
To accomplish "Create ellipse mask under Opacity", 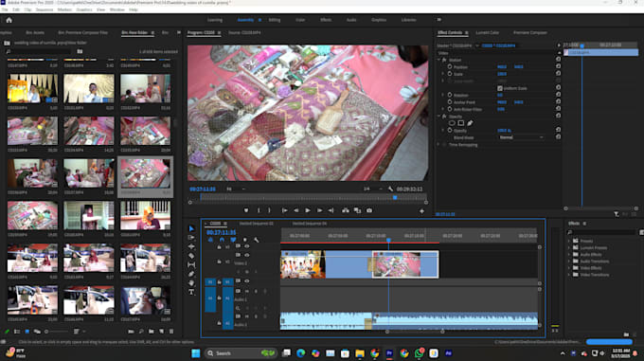I will pos(452,123).
